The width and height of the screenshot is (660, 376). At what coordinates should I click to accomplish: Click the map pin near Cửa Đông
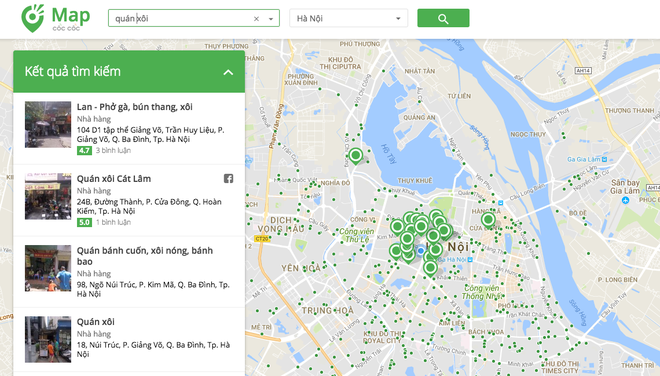pos(488,220)
